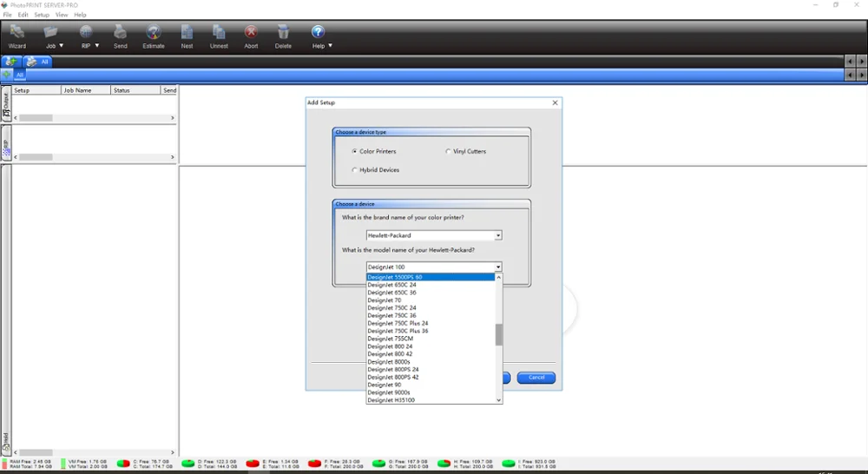Click the Job folder toolbar icon

tap(50, 32)
